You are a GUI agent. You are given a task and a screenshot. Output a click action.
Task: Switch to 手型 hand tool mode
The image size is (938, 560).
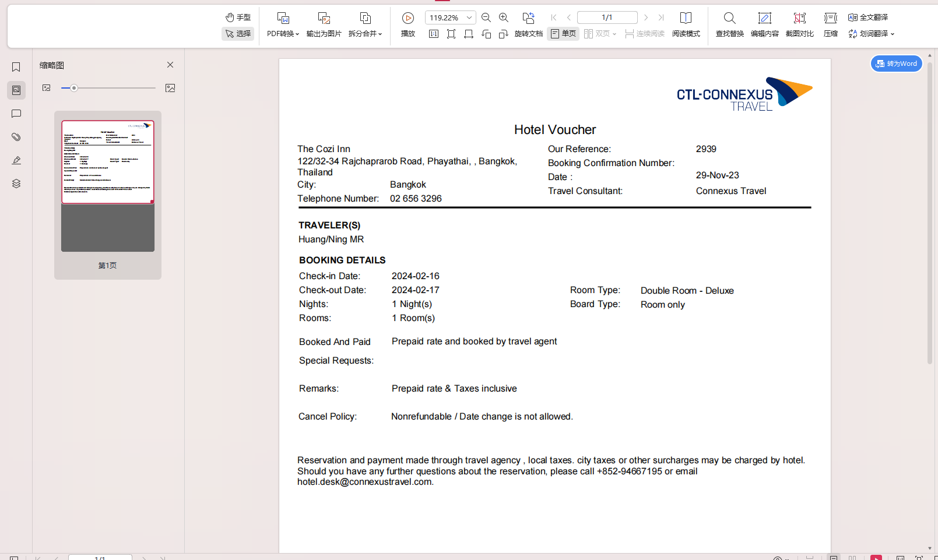click(238, 17)
